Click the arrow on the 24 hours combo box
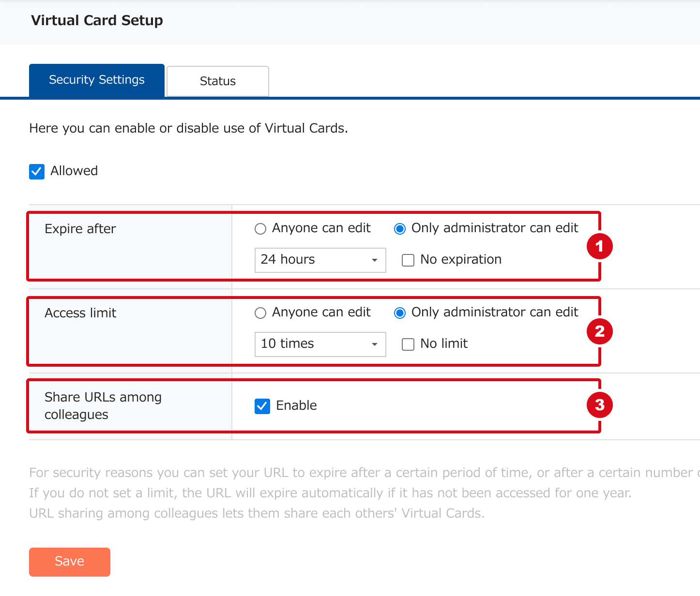Viewport: 700px width, 596px height. point(374,260)
